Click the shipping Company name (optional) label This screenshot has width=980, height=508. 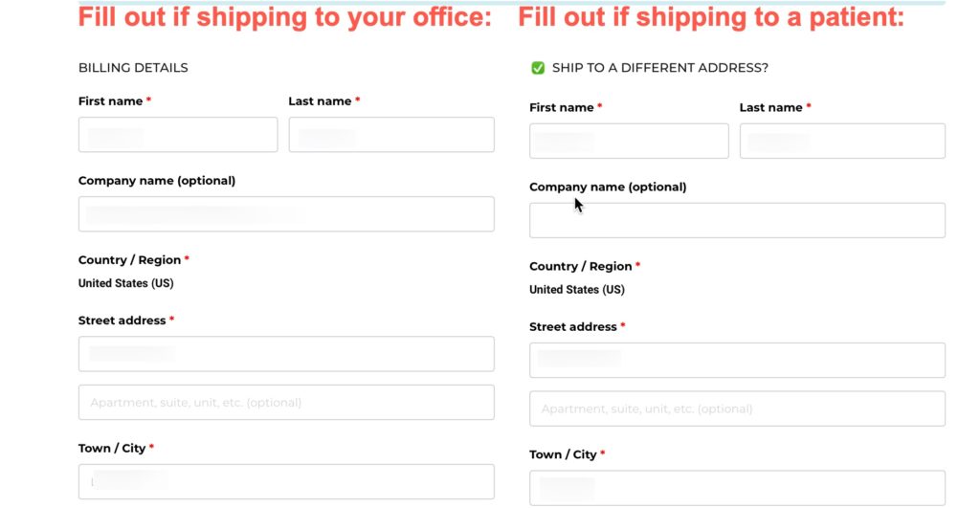click(608, 187)
